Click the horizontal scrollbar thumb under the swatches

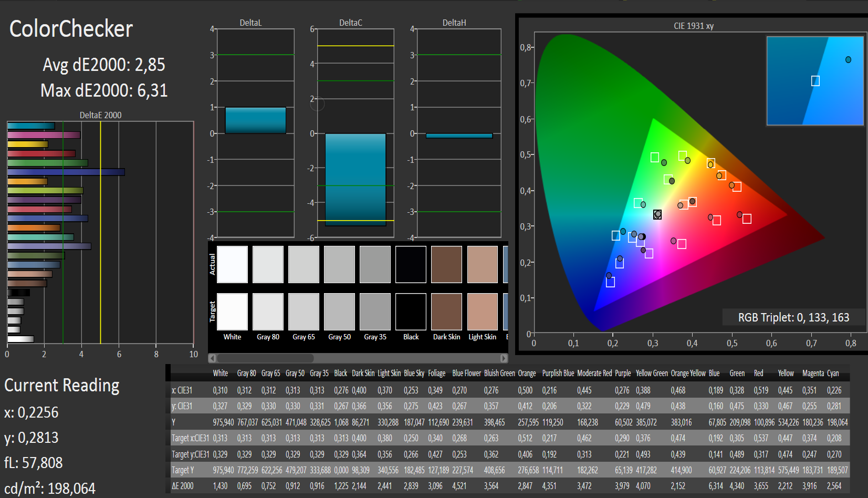265,358
